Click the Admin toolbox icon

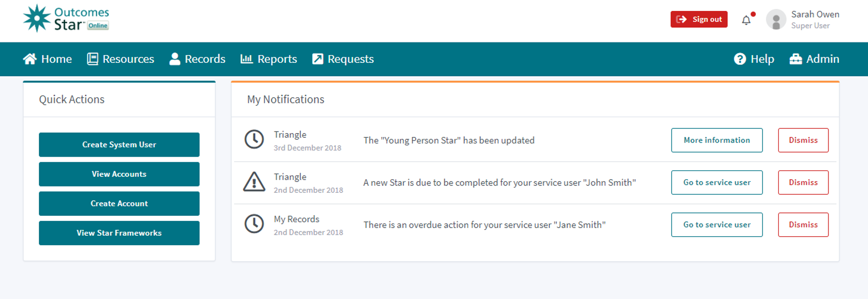tap(796, 59)
